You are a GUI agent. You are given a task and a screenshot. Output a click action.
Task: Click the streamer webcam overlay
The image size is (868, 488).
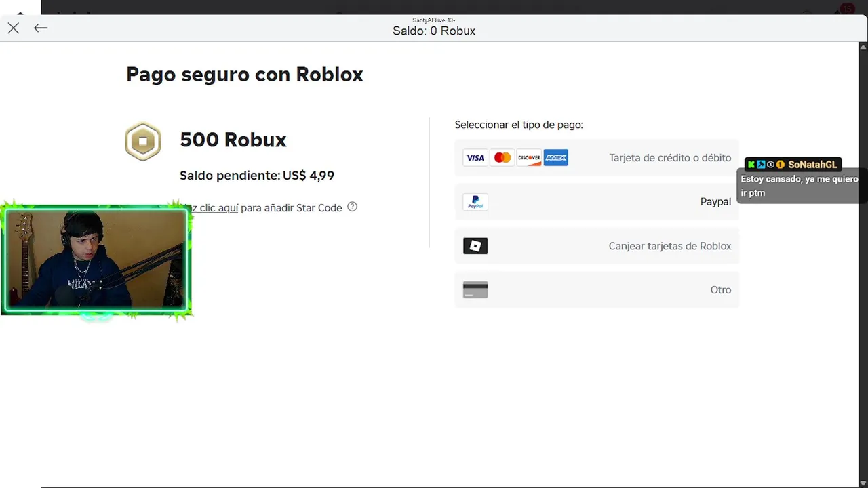click(x=96, y=260)
